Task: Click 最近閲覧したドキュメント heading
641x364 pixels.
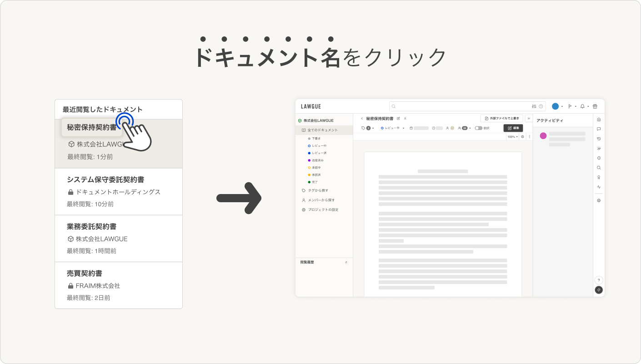Action: coord(103,110)
